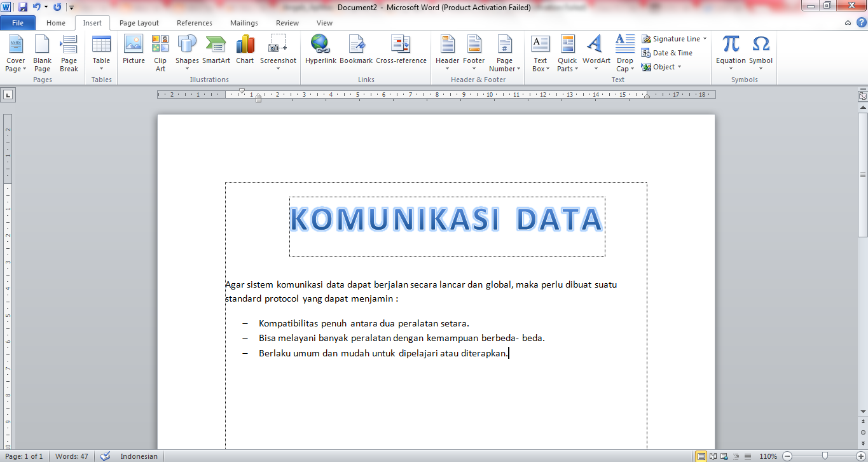Click the tab stop selector
This screenshot has height=462, width=868.
pyautogui.click(x=8, y=95)
